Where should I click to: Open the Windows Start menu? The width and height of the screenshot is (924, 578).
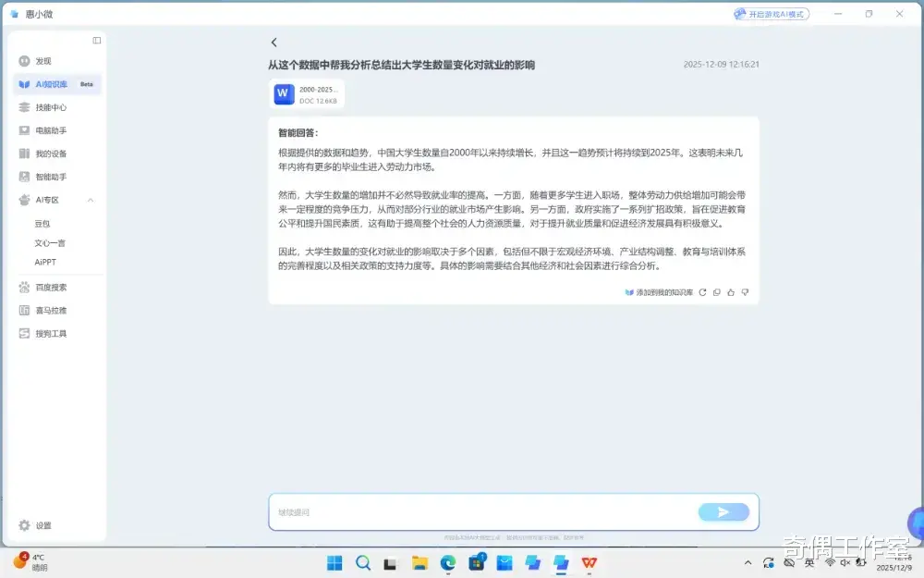pos(334,563)
